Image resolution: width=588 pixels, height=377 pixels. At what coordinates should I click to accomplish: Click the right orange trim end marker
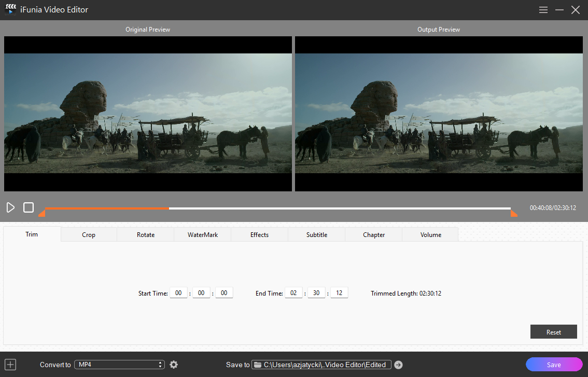[514, 213]
